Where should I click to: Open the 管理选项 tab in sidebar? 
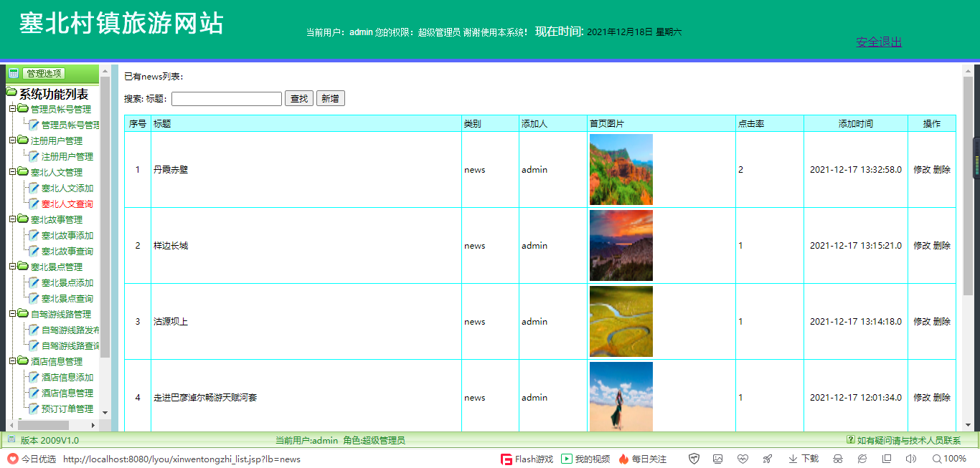pyautogui.click(x=44, y=73)
